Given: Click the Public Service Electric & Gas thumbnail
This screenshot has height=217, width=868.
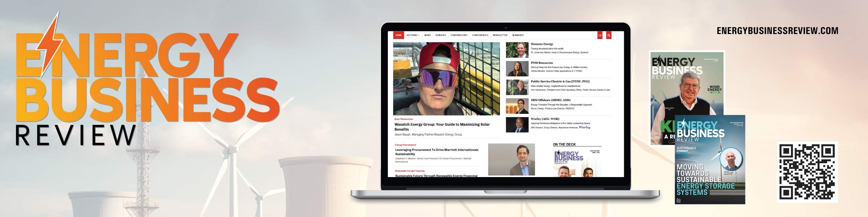Looking at the screenshot, I should point(517,87).
